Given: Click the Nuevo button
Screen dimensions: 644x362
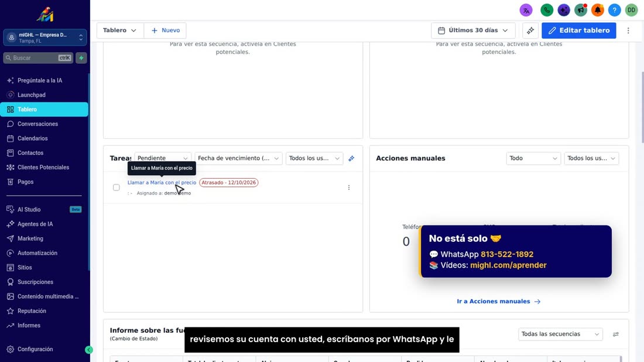Looking at the screenshot, I should pos(166,30).
